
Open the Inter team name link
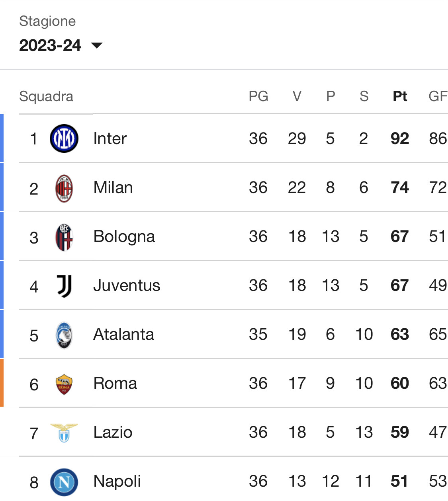point(110,138)
